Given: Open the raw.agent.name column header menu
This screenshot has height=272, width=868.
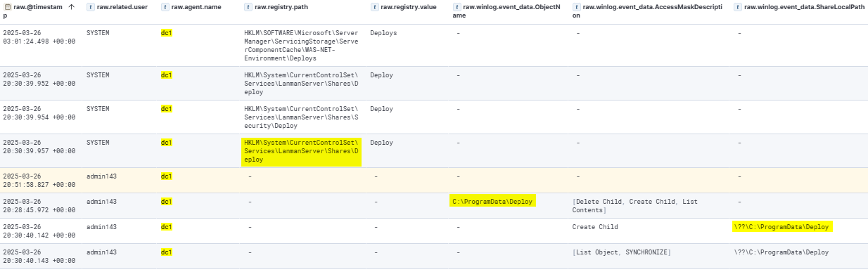Looking at the screenshot, I should (x=196, y=6).
